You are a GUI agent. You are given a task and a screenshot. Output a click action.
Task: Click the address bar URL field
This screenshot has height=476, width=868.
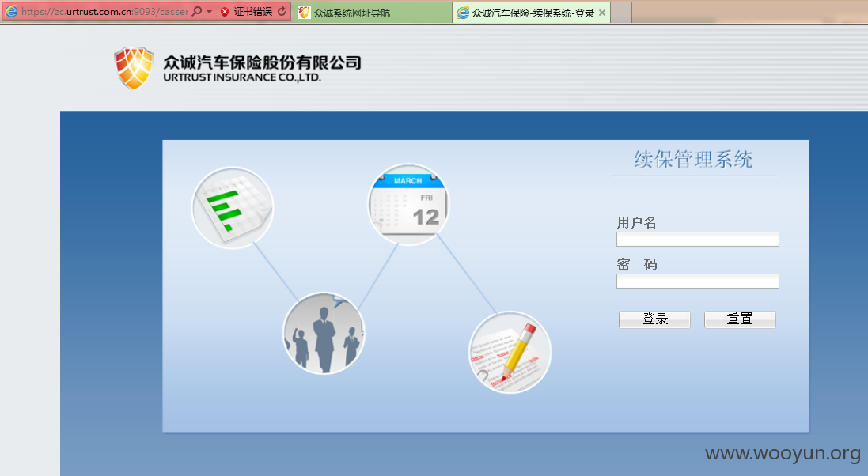[x=104, y=12]
